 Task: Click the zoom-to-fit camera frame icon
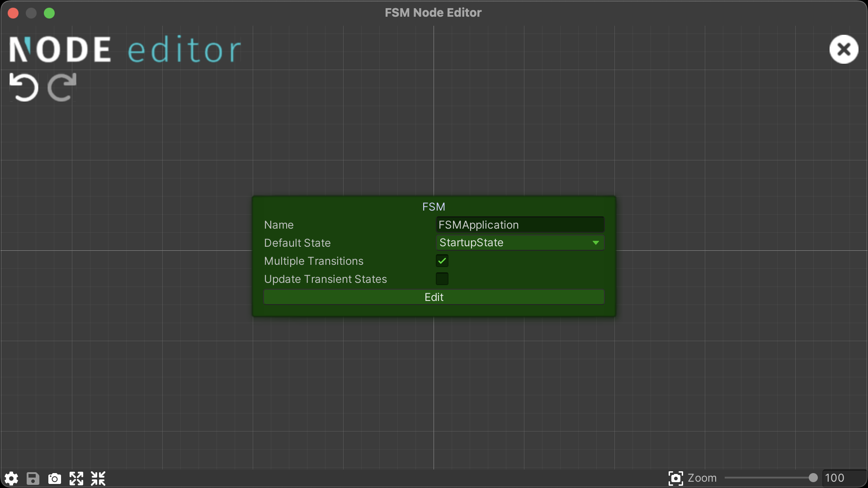(675, 478)
